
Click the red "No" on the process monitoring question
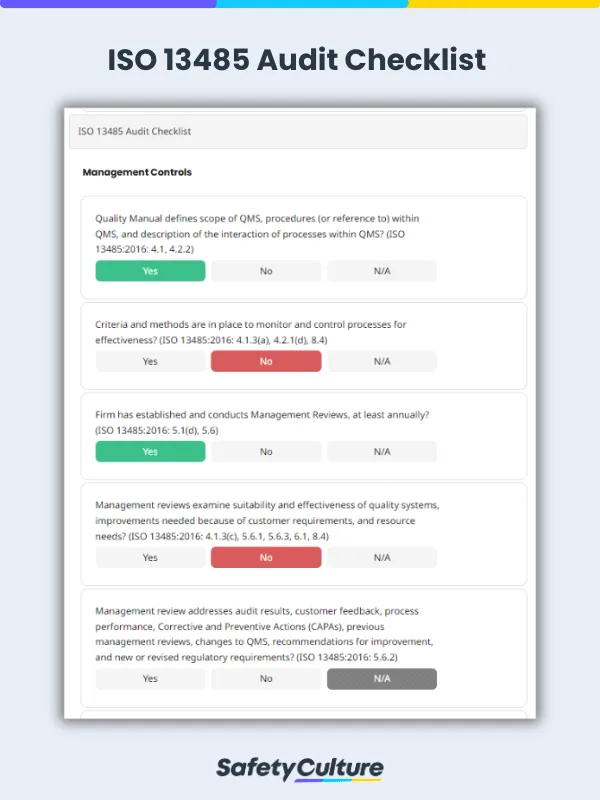coord(266,361)
